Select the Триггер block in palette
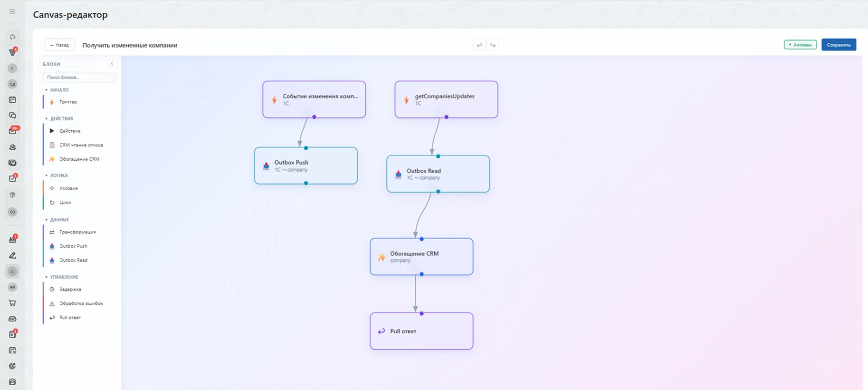The image size is (868, 390). tap(79, 102)
